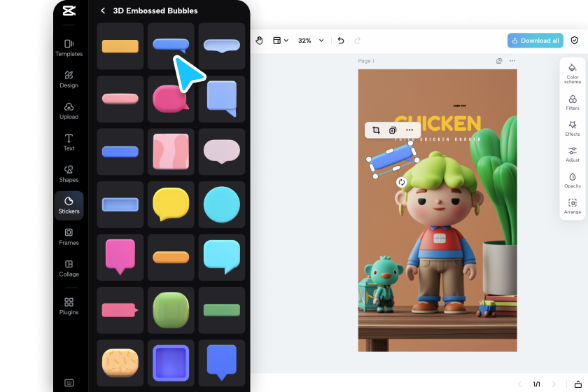The image size is (588, 392).
Task: Open Page 1 more options menu
Action: tap(512, 61)
